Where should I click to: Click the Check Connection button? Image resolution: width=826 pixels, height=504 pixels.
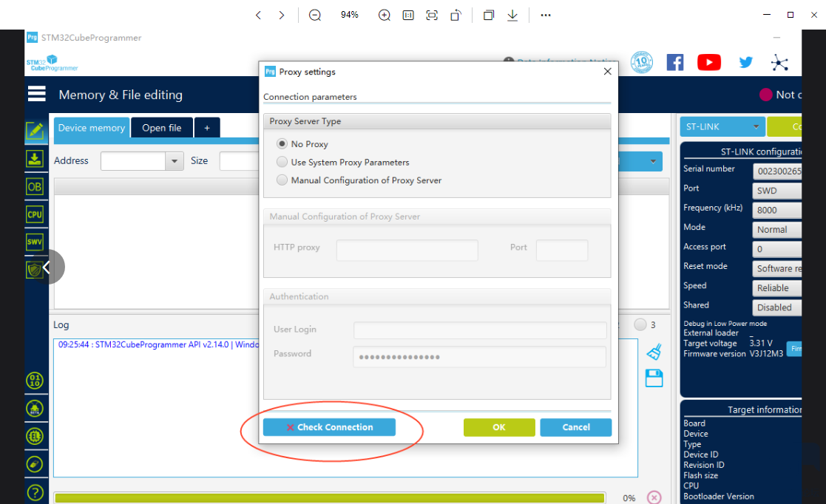329,427
